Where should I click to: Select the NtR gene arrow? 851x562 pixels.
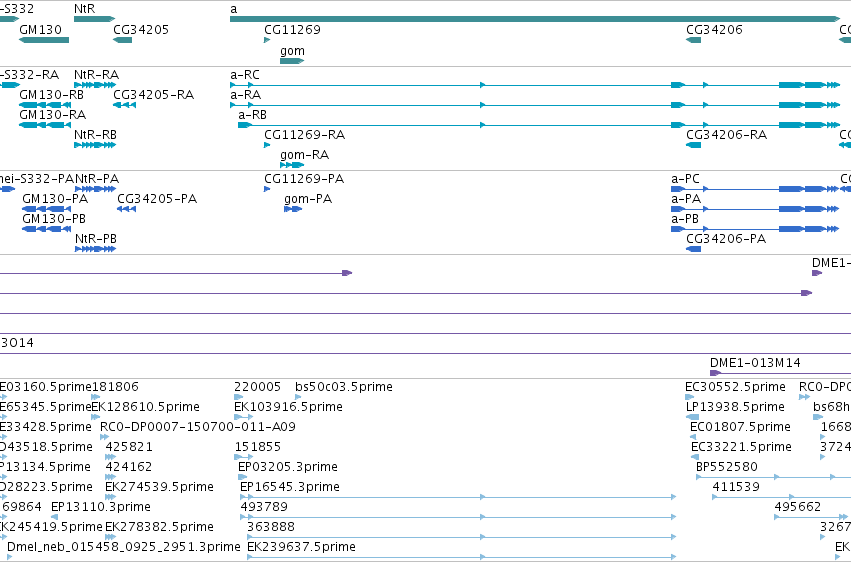point(94,20)
